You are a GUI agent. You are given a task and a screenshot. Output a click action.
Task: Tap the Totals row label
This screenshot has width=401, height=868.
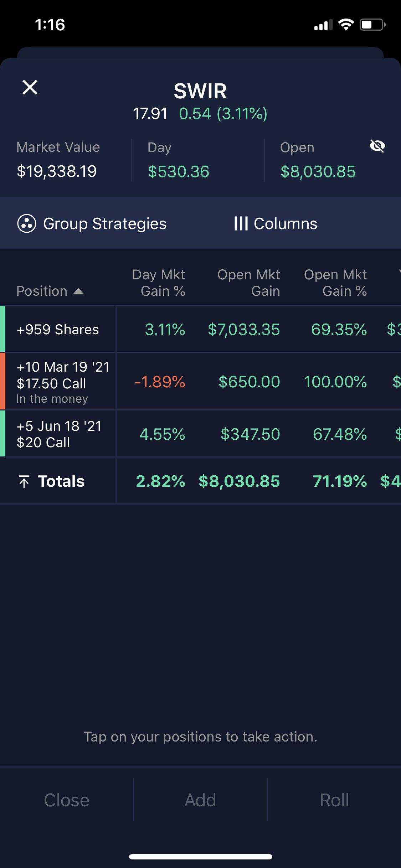click(61, 481)
